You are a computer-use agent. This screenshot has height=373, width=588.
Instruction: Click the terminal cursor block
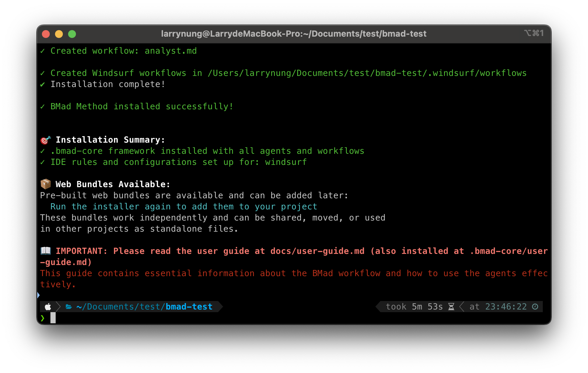click(x=53, y=318)
